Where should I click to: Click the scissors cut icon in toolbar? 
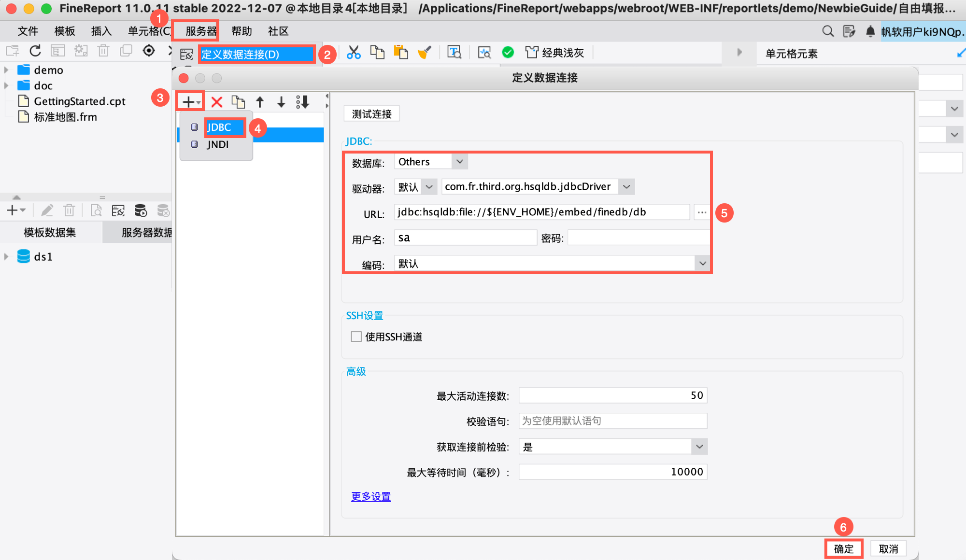354,53
